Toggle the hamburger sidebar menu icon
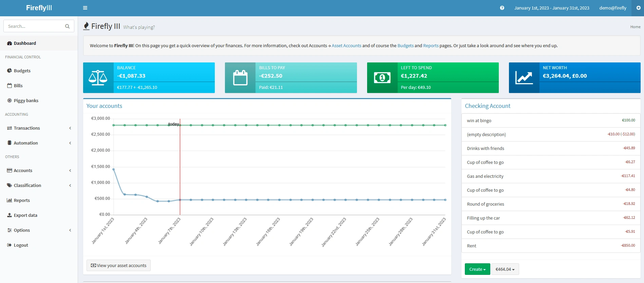Image resolution: width=644 pixels, height=283 pixels. pyautogui.click(x=85, y=8)
